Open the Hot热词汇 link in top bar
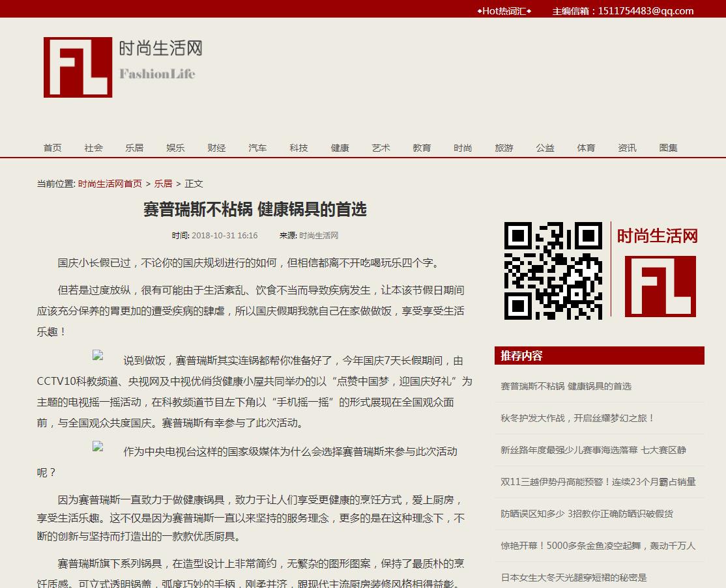The height and width of the screenshot is (588, 726). coord(504,11)
